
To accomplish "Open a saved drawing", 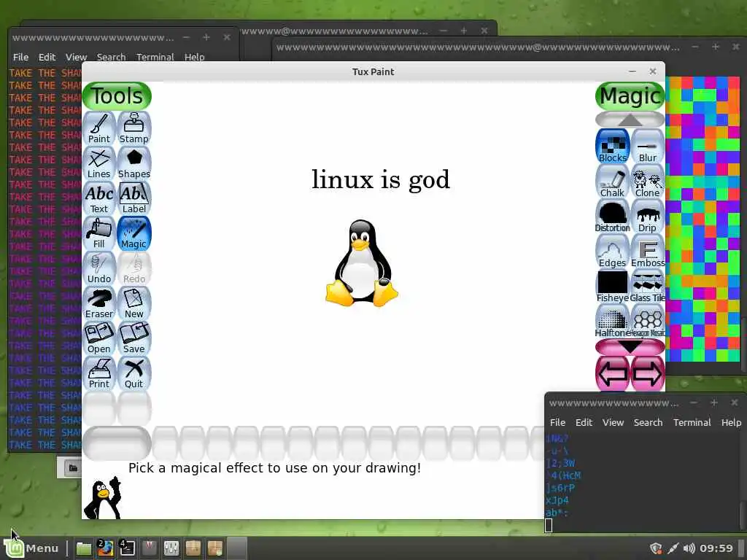I will [x=99, y=338].
